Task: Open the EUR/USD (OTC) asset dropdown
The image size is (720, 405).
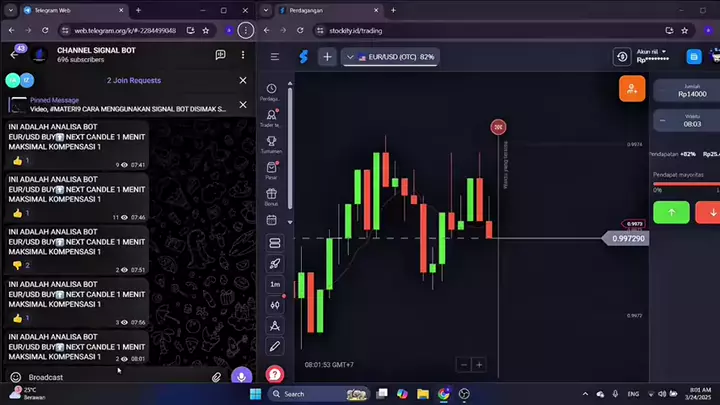Action: [390, 57]
